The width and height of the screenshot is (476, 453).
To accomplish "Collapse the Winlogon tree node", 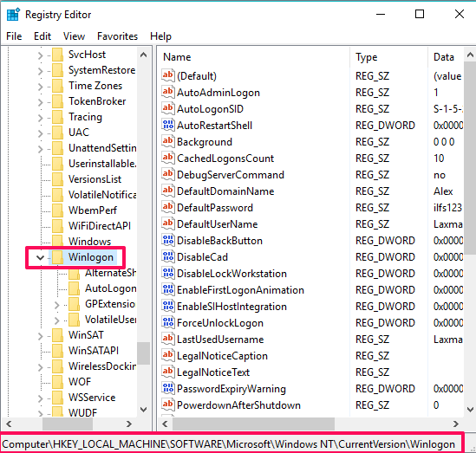I will click(40, 257).
